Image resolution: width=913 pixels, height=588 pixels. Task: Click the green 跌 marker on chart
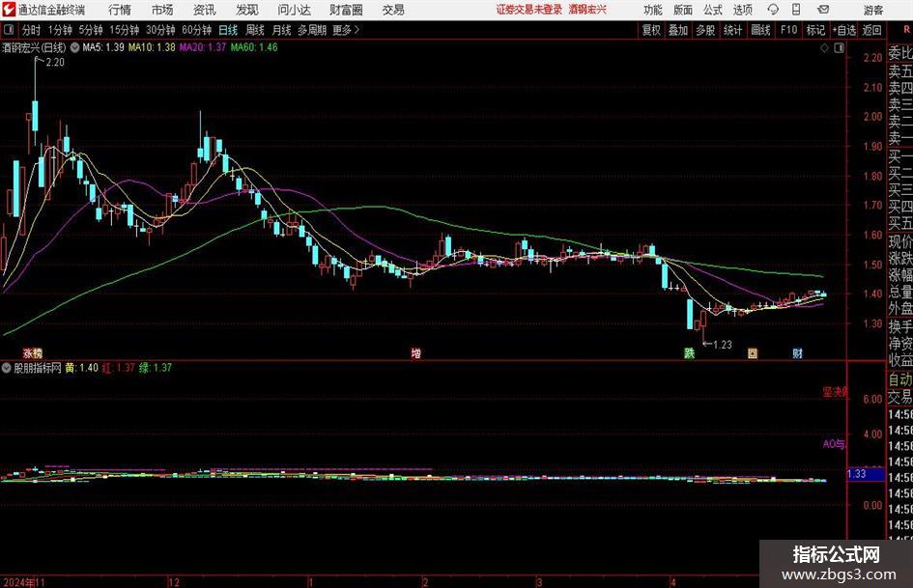690,352
